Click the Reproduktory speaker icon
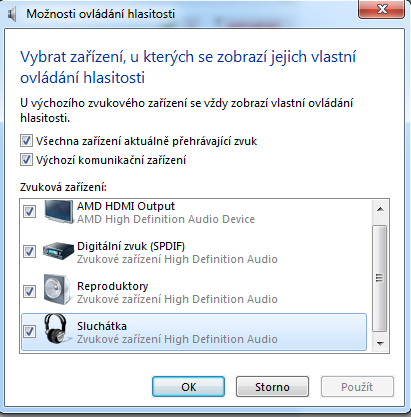Viewport: 411px width, 417px height. click(x=58, y=290)
